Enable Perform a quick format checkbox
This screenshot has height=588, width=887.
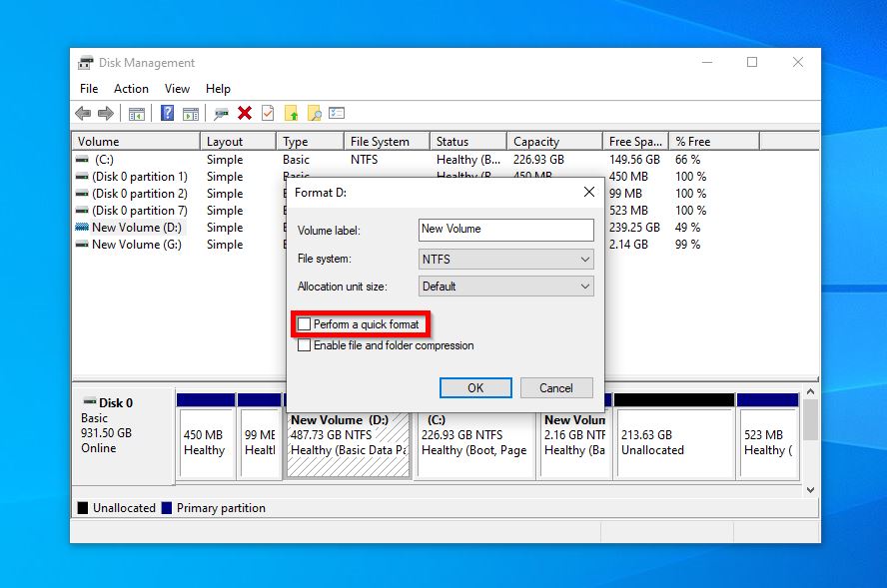point(305,324)
